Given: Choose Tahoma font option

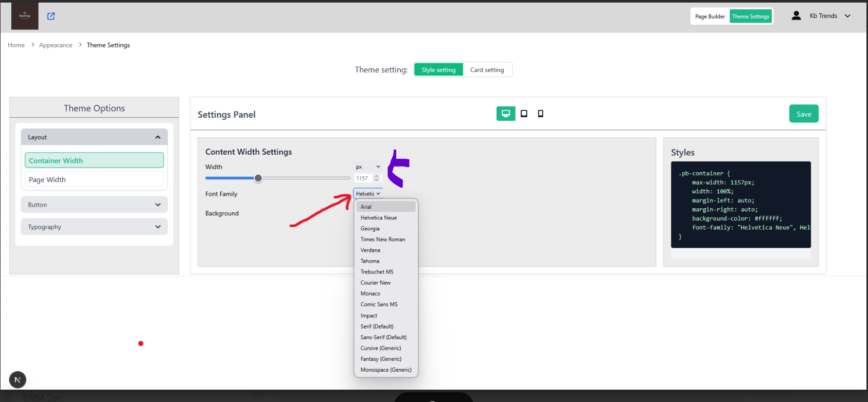Looking at the screenshot, I should (x=386, y=261).
